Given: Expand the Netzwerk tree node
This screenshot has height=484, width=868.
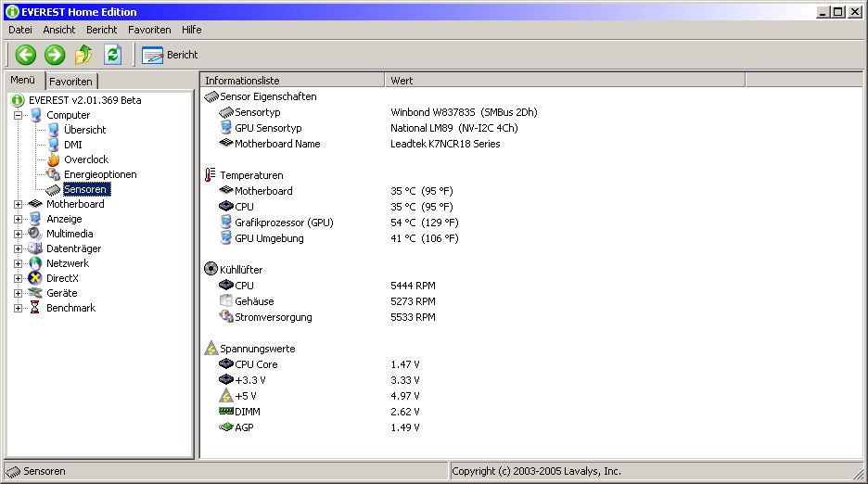Looking at the screenshot, I should pos(19,263).
